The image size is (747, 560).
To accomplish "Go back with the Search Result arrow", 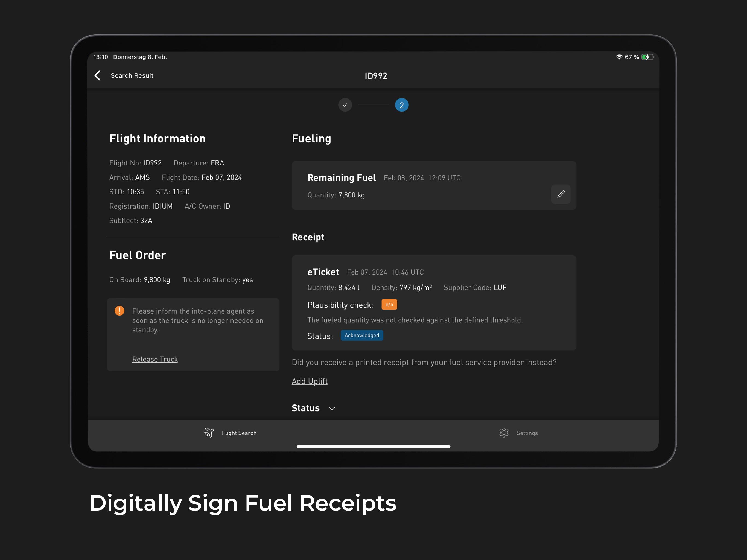I will pos(98,75).
